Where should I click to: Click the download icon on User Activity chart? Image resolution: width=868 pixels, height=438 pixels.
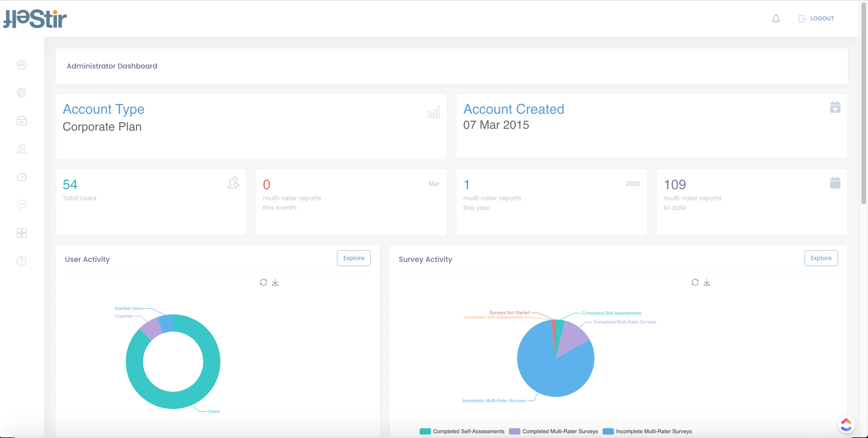[x=275, y=282]
